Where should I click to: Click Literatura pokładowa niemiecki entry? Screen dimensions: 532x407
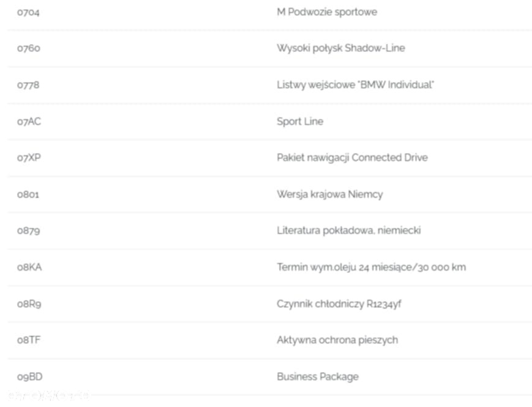(x=349, y=231)
